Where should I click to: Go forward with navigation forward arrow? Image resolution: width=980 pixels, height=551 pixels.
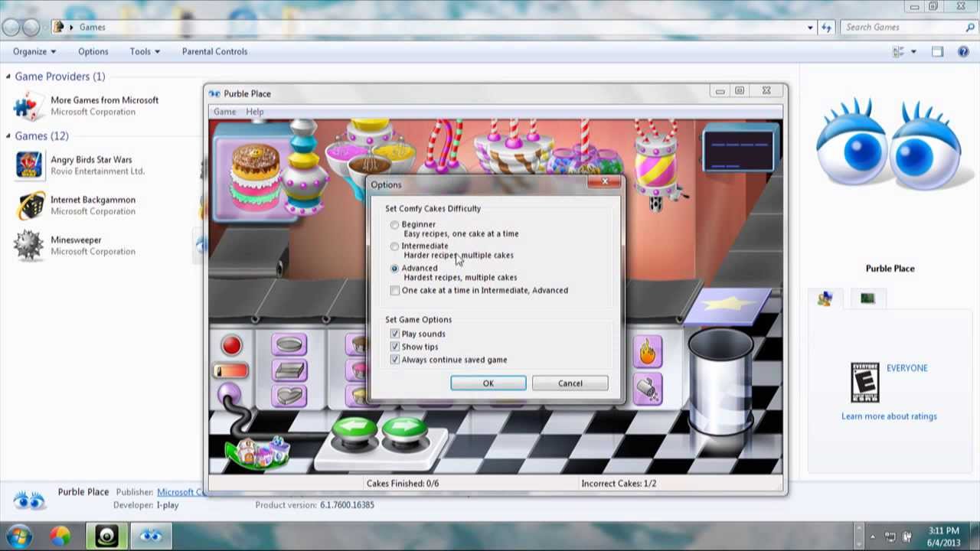coord(31,27)
